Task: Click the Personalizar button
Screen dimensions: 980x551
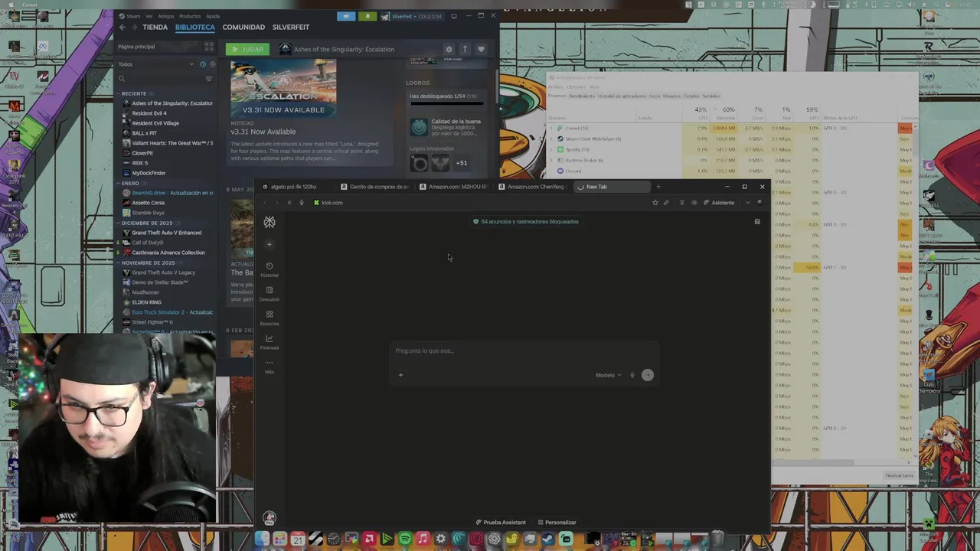Action: pyautogui.click(x=557, y=522)
